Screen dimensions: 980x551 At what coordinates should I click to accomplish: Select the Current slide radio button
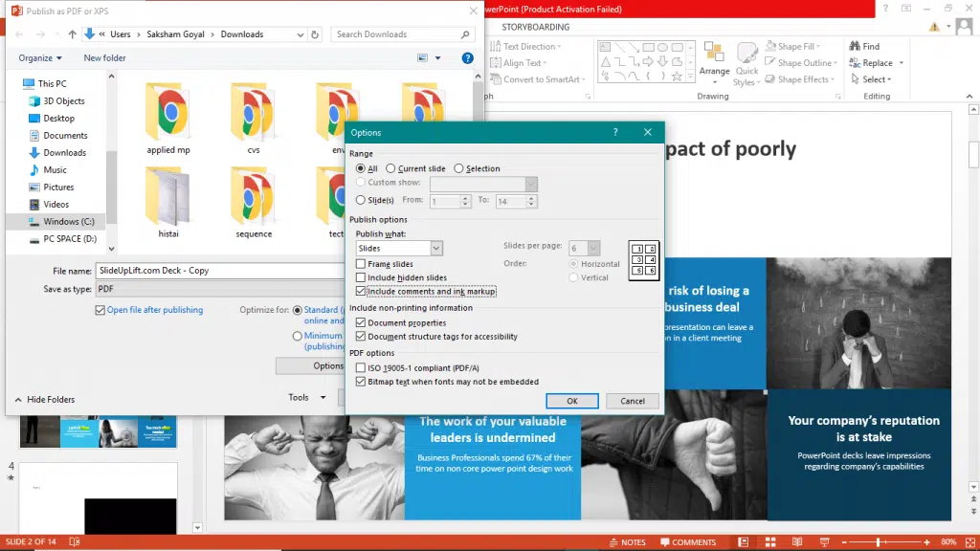coord(391,168)
